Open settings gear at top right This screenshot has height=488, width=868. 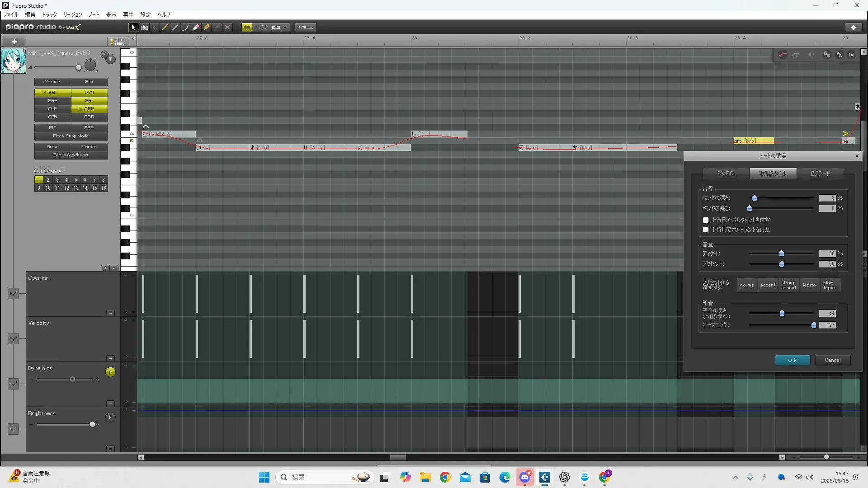[854, 28]
